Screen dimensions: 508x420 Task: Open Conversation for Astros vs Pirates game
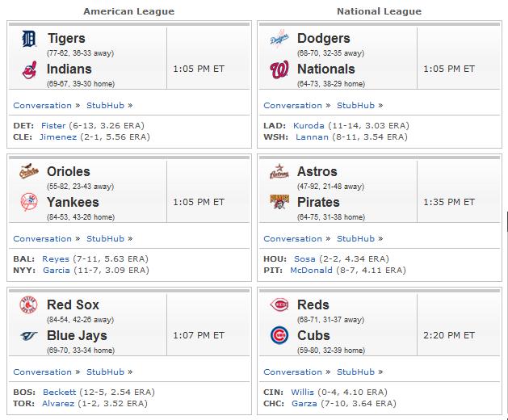293,239
